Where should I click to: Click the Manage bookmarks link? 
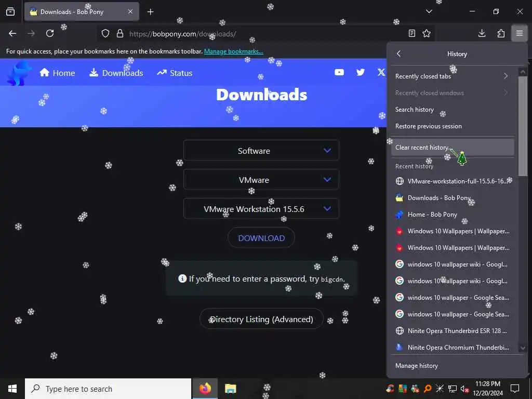(x=233, y=51)
